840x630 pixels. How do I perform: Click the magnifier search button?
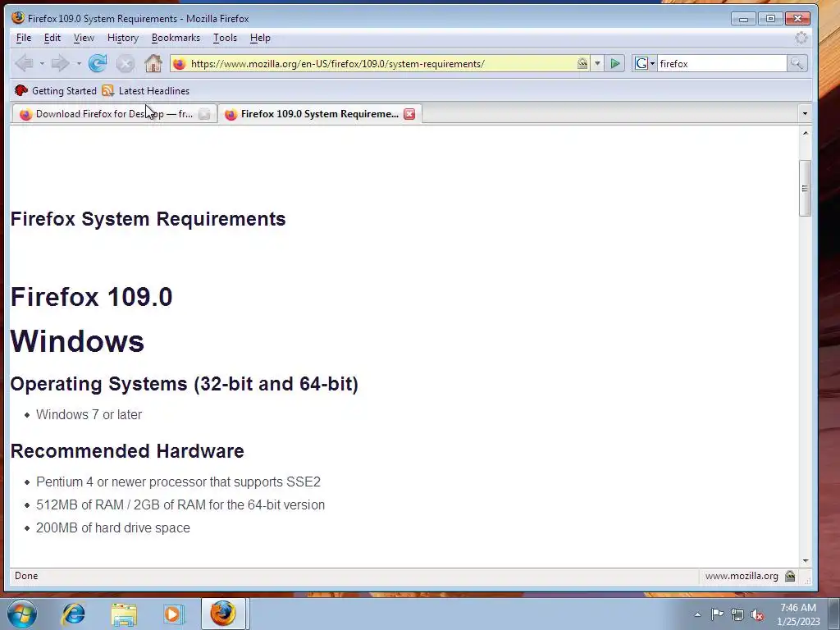click(797, 64)
